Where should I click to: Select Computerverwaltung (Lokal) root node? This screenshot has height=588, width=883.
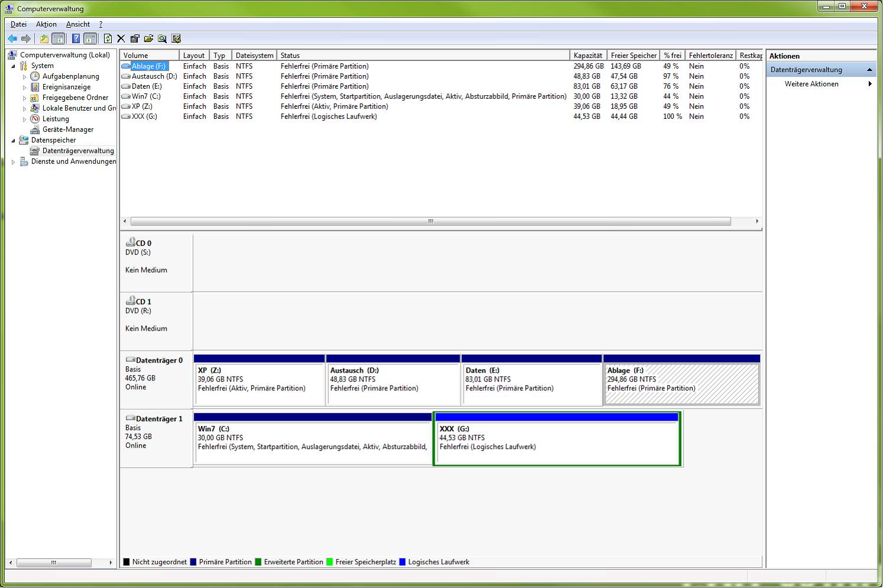[x=65, y=55]
